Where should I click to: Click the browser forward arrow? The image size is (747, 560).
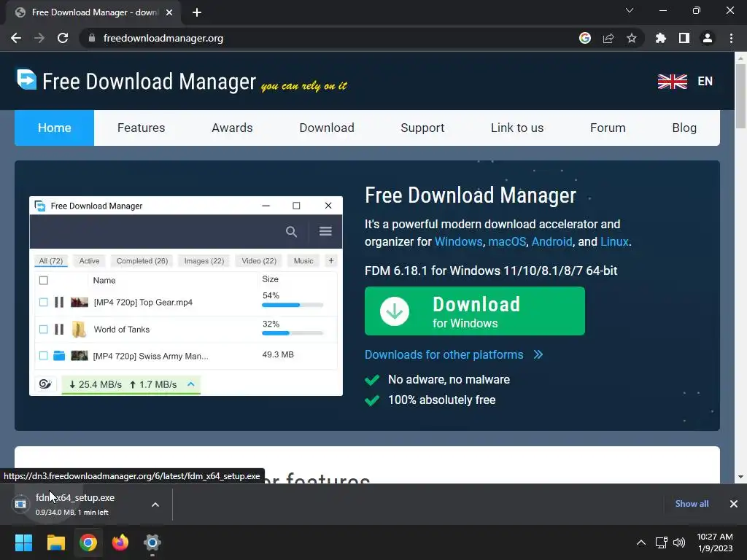point(39,38)
